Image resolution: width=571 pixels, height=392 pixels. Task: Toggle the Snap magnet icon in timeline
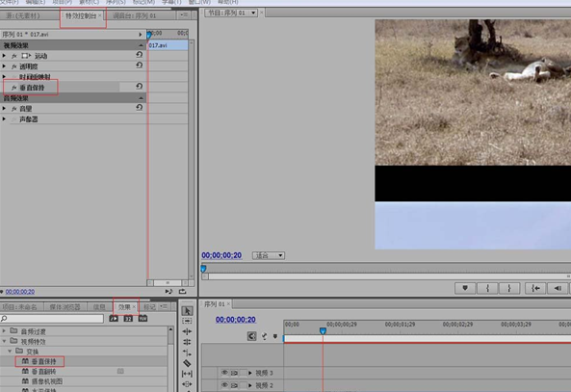251,336
